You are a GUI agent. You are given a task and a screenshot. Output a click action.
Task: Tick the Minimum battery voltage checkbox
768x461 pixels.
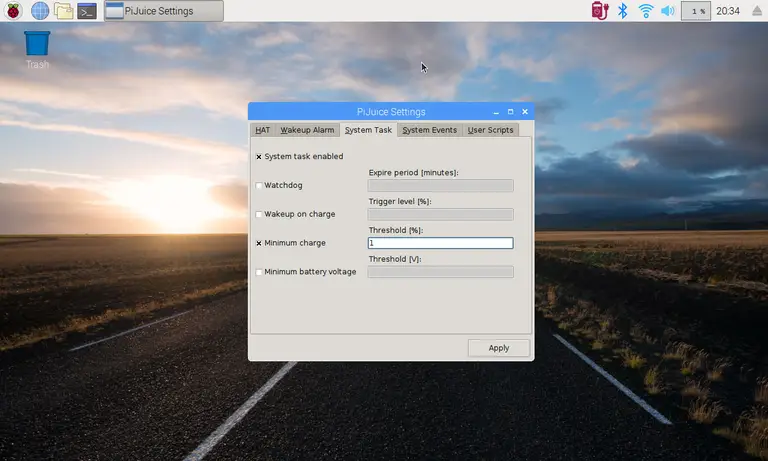[x=259, y=272]
